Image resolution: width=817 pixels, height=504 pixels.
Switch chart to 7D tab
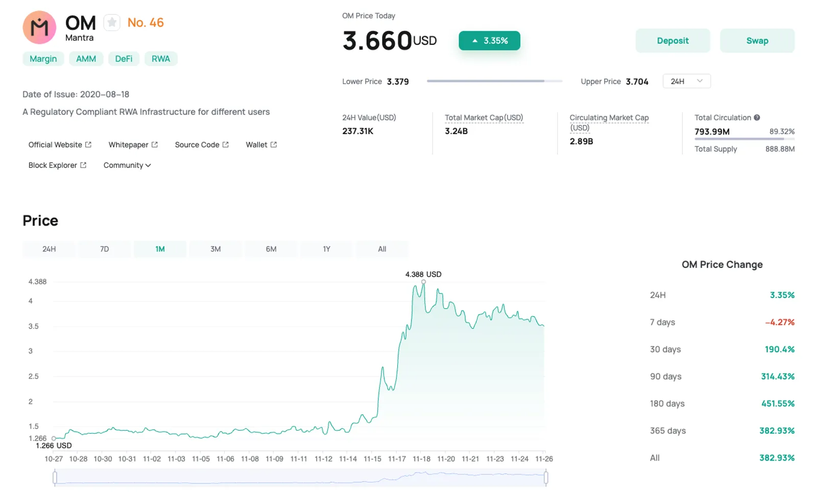tap(104, 249)
